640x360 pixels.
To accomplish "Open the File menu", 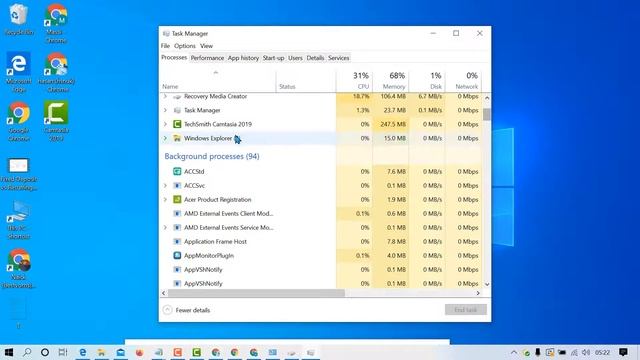I will tap(165, 46).
